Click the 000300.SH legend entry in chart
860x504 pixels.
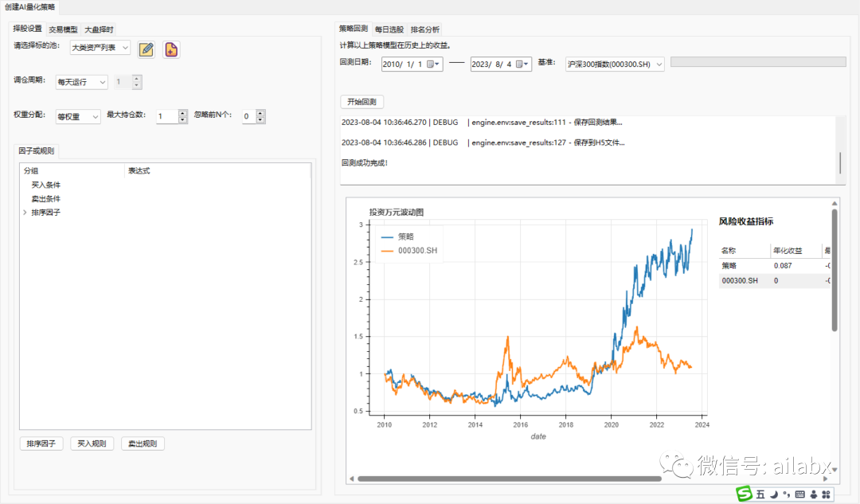pos(409,251)
